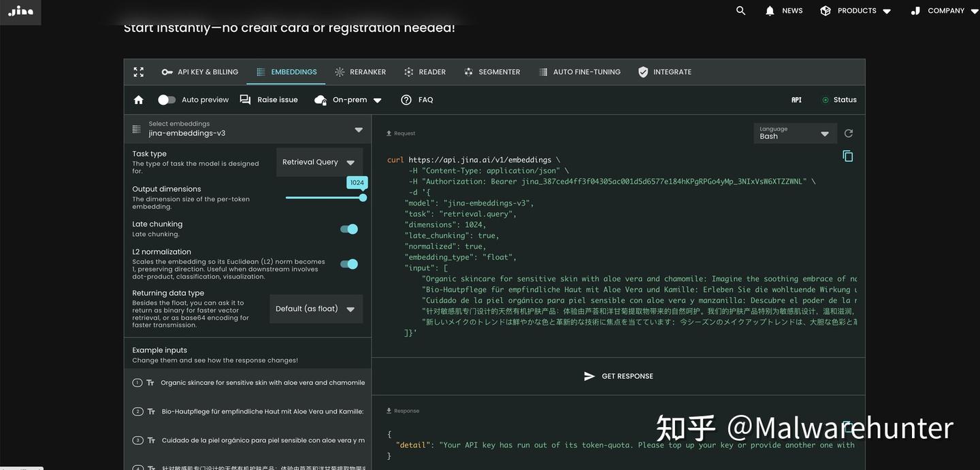
Task: Click the refresh request icon
Action: 849,133
